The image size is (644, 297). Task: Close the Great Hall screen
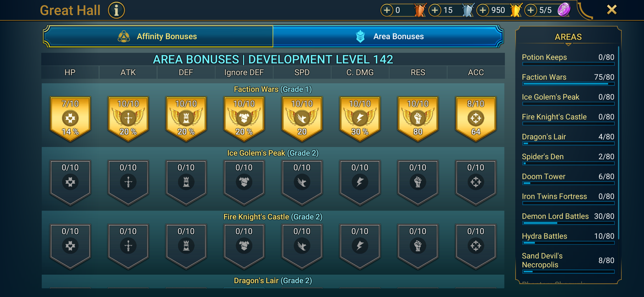612,10
